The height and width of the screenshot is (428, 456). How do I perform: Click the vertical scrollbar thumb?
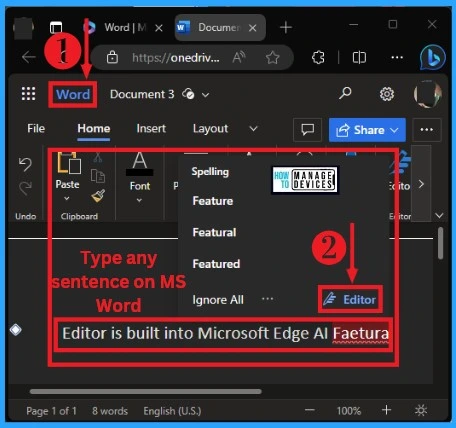441,243
